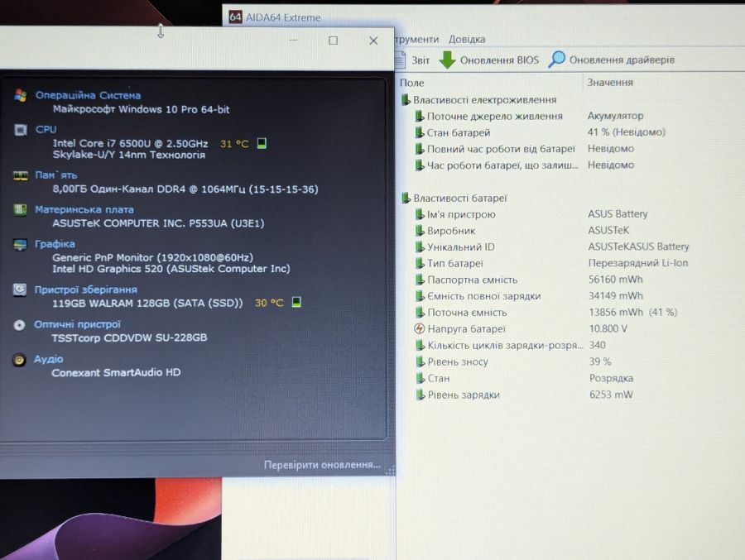Viewport: 745px width, 560px height.
Task: Open the Аудіо section link
Action: point(49,359)
